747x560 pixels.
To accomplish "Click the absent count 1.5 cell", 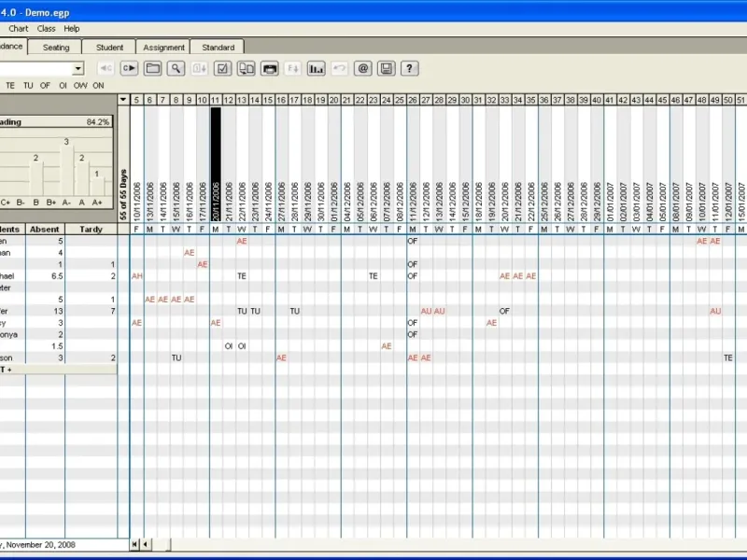I will (x=45, y=346).
